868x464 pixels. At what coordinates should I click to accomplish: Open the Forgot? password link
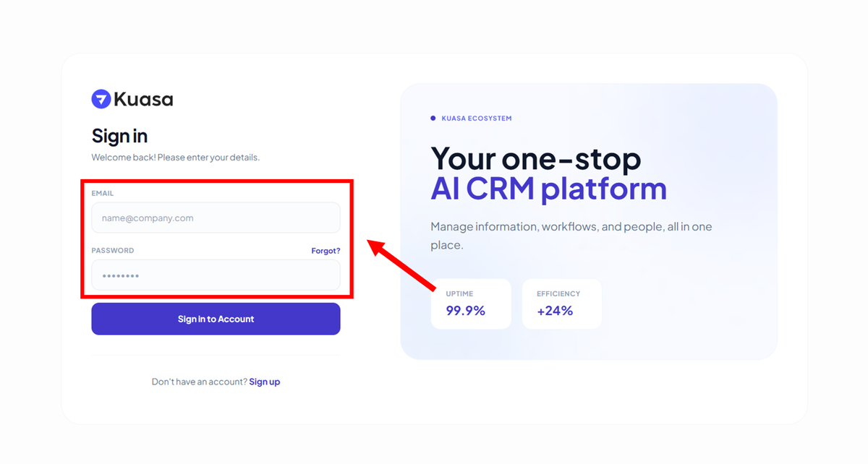click(x=325, y=251)
